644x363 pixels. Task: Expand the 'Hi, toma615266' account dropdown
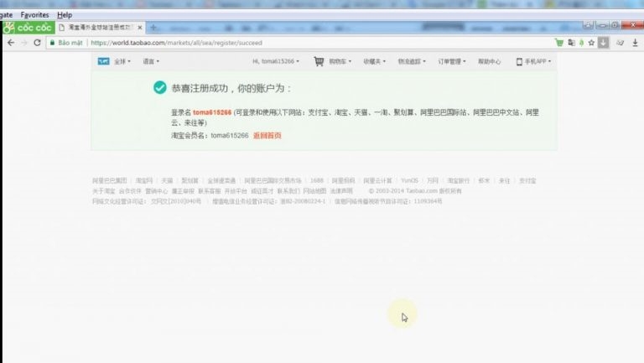tap(276, 61)
